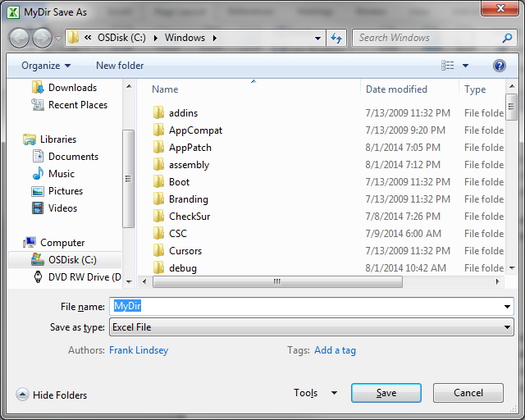525x420 pixels.
Task: Click the navigation pane scroll down arrow
Action: click(129, 282)
